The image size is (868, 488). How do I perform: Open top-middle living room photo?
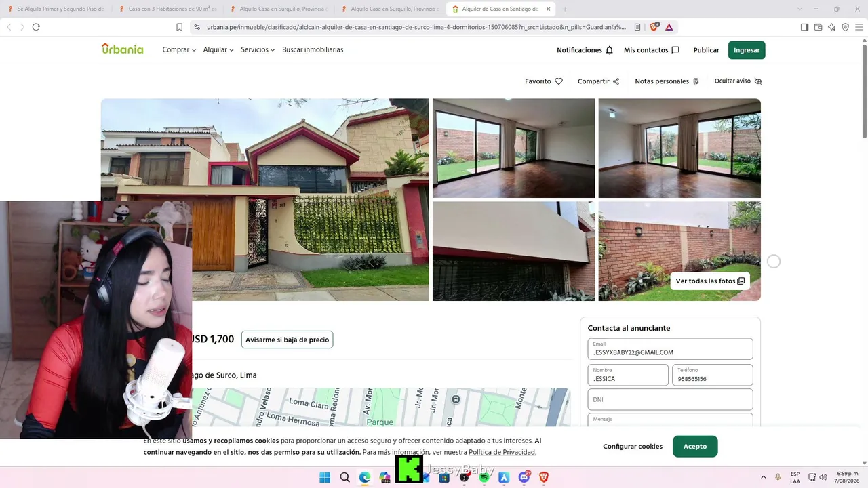tap(513, 148)
